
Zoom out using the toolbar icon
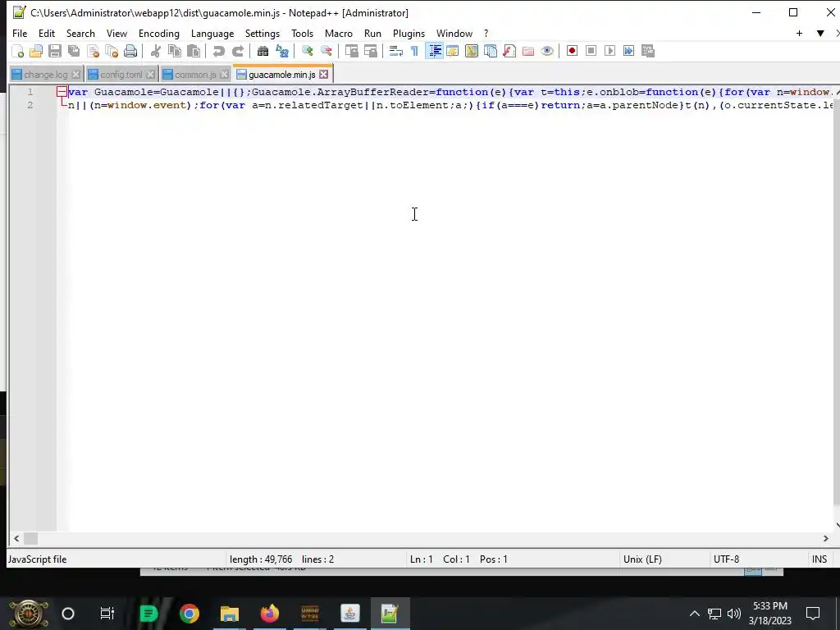(326, 51)
